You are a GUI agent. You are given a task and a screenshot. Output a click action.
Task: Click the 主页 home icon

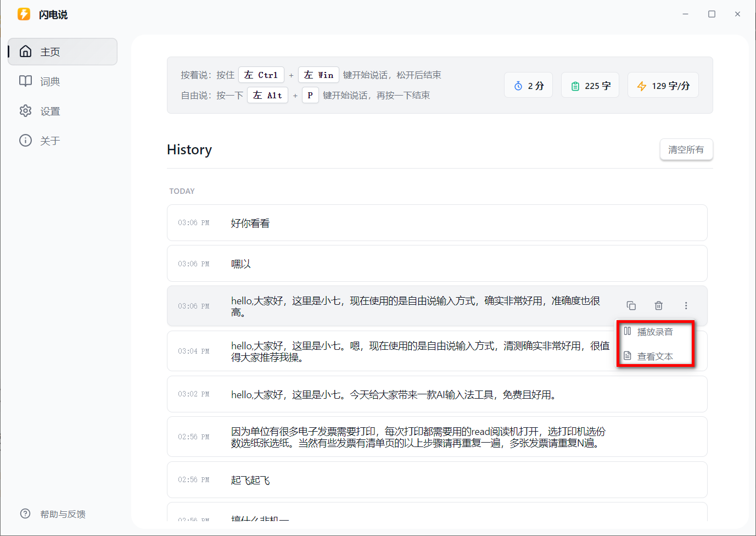click(25, 51)
